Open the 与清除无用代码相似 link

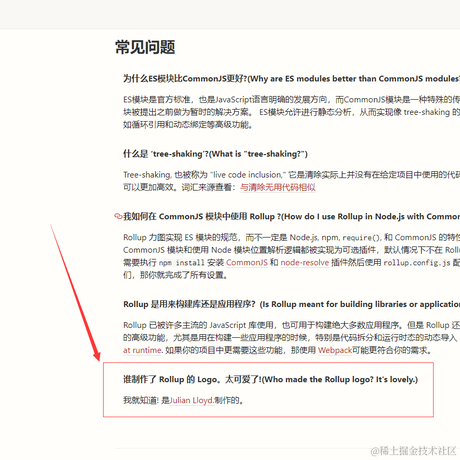(x=278, y=187)
